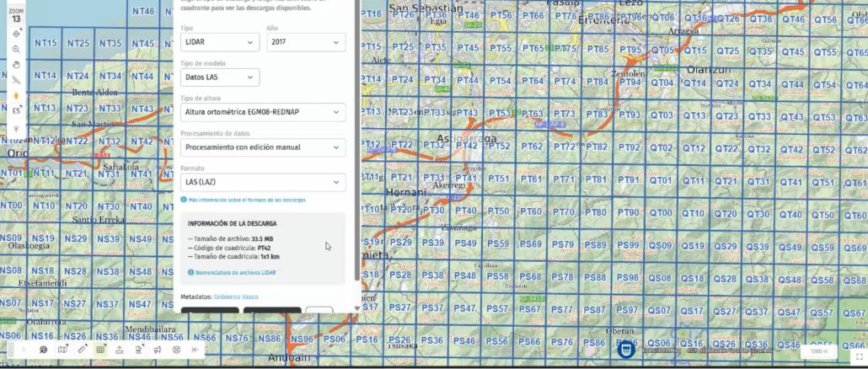Toggle the download grid tool
This screenshot has height=369, width=868.
[100, 350]
